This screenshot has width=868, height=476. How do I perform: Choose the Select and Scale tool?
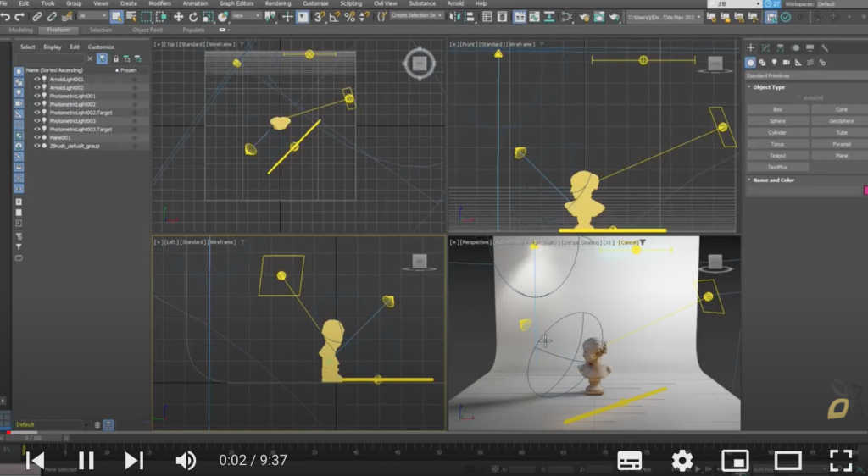pos(209,17)
